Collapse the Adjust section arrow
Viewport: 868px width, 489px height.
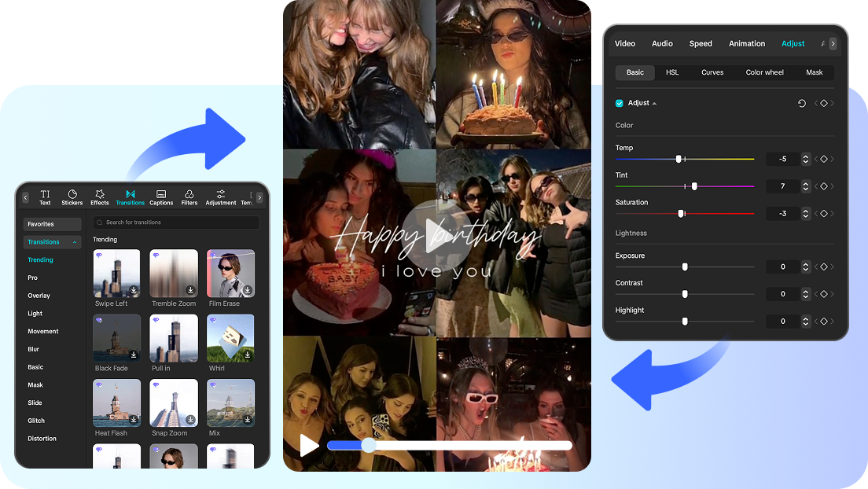pos(654,104)
